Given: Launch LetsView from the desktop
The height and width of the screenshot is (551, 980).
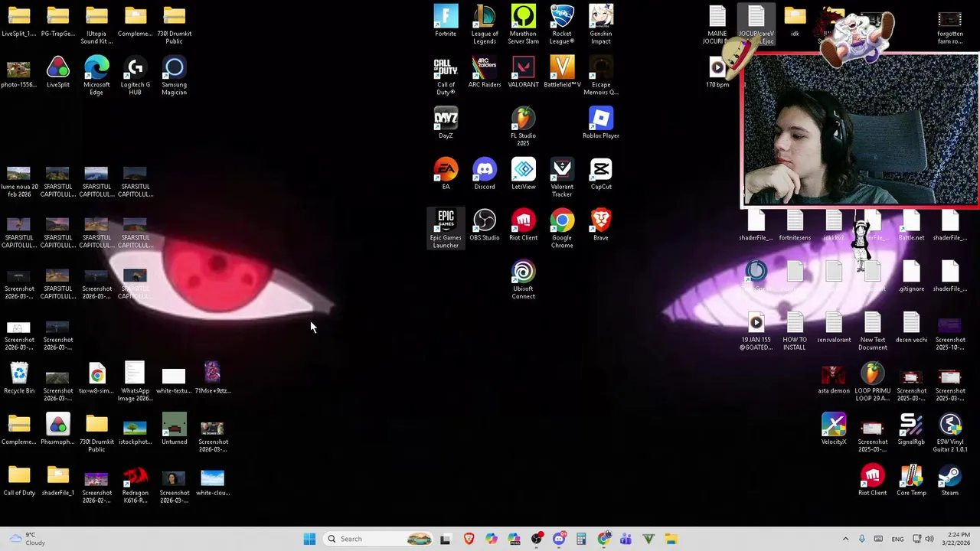Looking at the screenshot, I should point(524,174).
